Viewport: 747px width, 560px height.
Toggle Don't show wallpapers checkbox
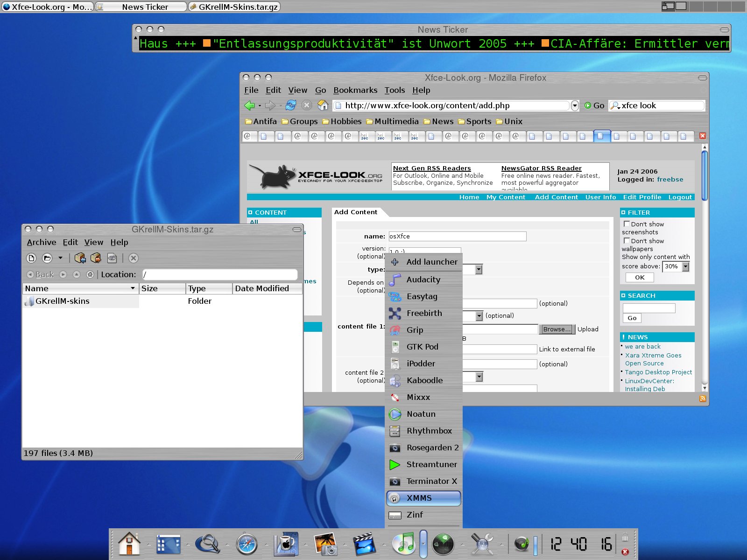click(x=627, y=241)
